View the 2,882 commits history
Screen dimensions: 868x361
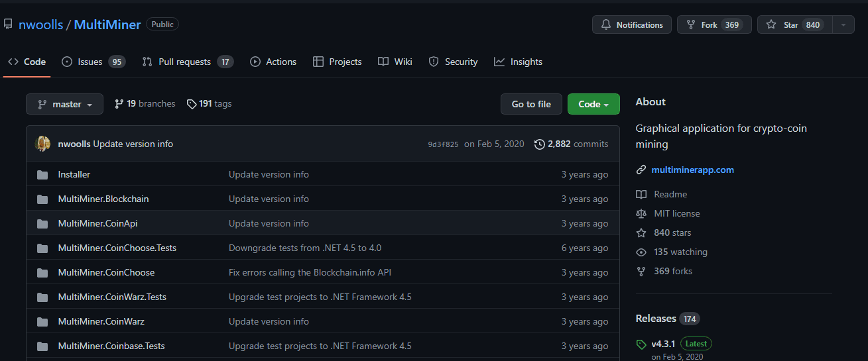tap(571, 144)
